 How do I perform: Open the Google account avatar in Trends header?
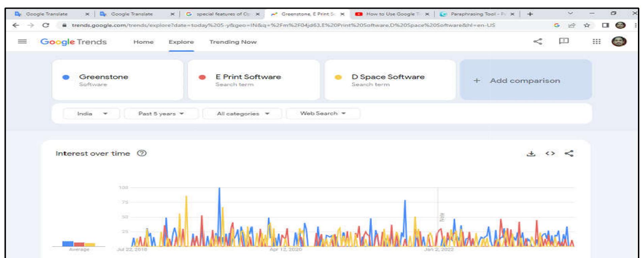coord(619,41)
